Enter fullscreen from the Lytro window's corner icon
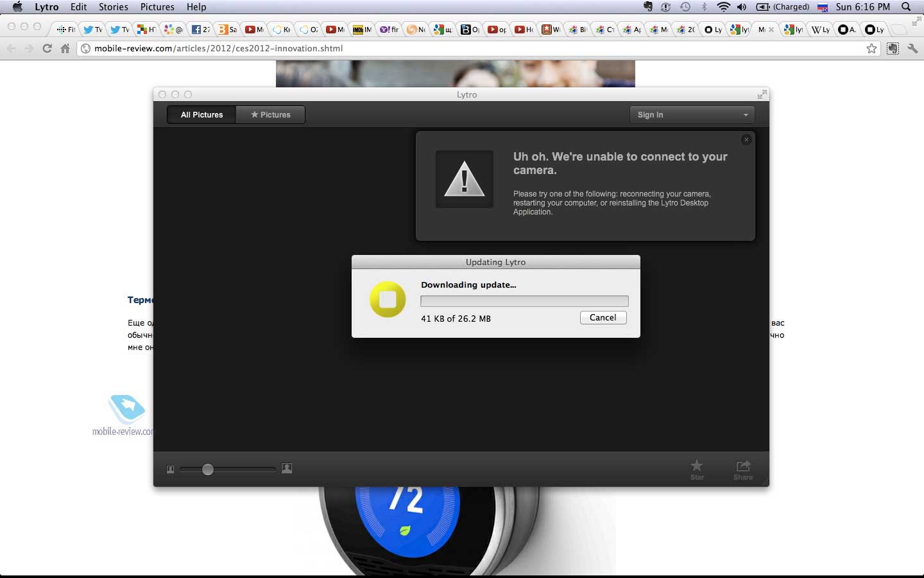 (x=762, y=94)
